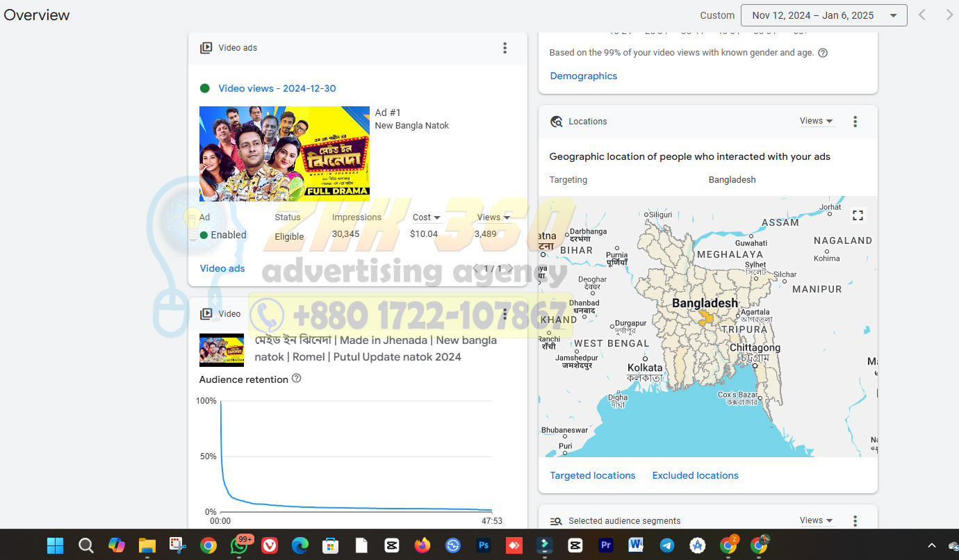
Task: Open Windows Search from the taskbar
Action: [x=86, y=545]
